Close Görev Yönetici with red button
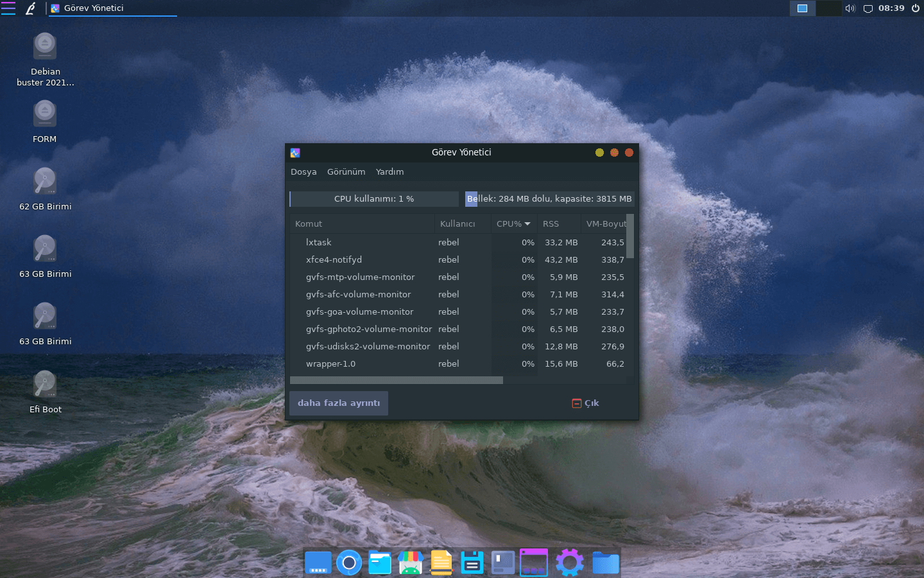 (629, 153)
